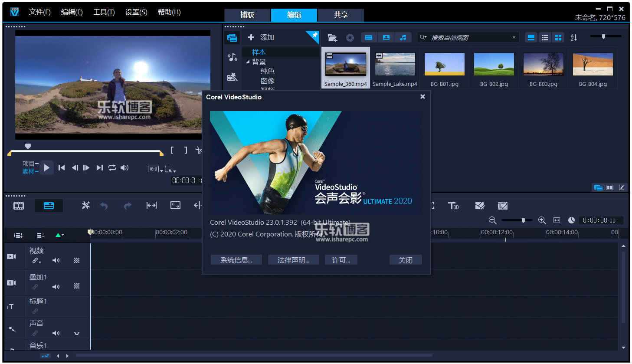The height and width of the screenshot is (364, 632).
Task: Open the 16:9 aspect ratio dropdown
Action: [x=154, y=169]
